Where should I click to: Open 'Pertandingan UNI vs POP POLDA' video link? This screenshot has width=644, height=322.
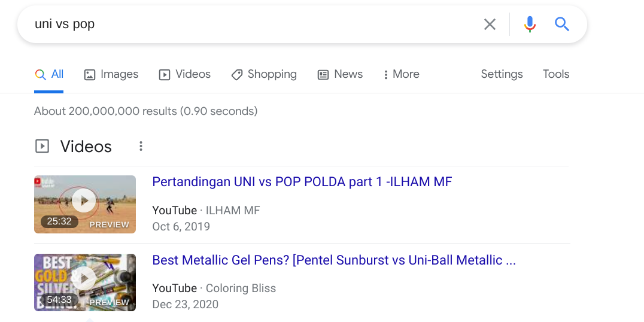click(302, 181)
